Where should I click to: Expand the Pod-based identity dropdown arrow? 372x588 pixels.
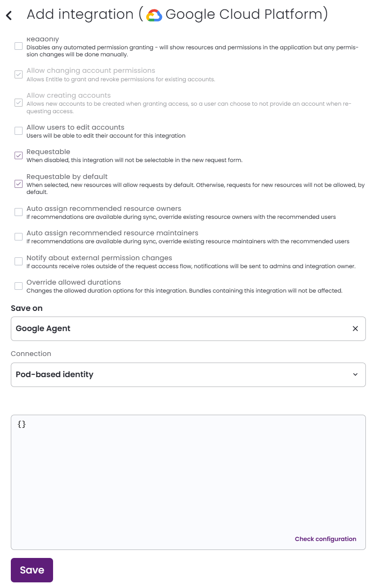coord(356,374)
